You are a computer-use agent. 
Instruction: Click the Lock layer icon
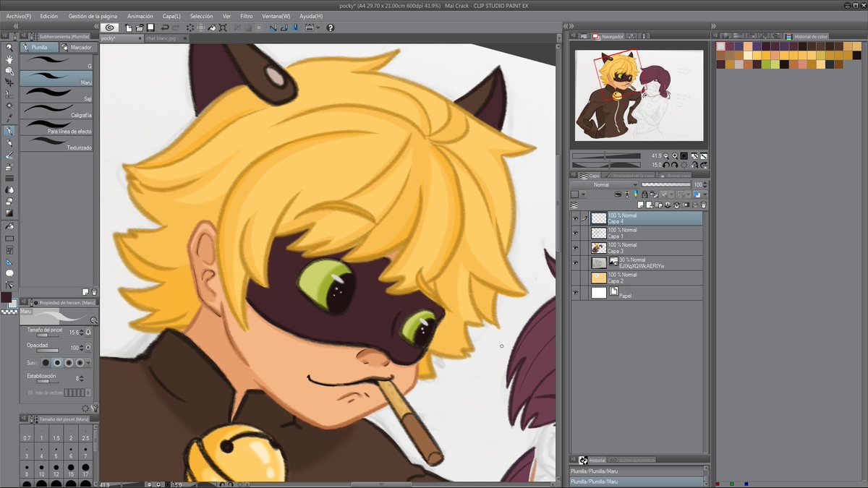[x=646, y=194]
